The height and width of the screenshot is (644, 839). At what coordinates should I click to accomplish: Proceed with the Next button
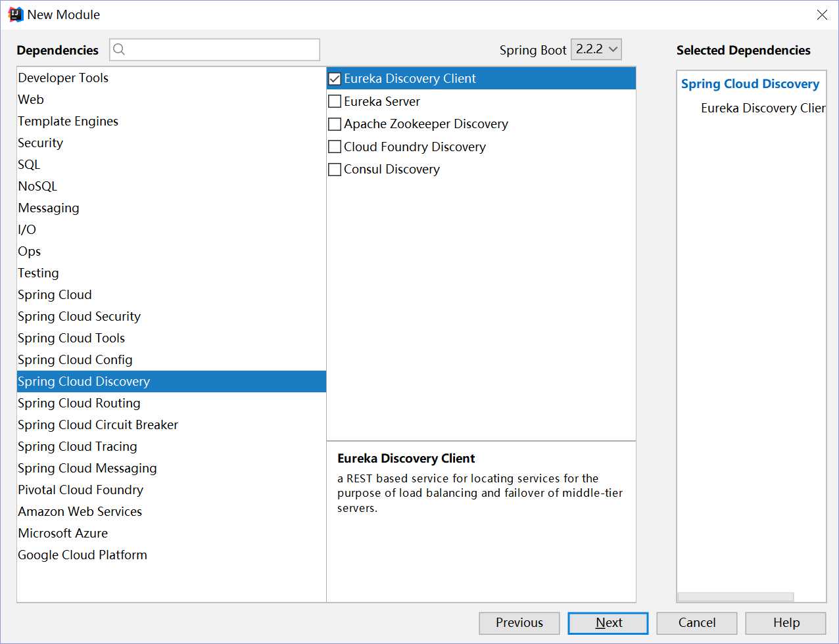[x=608, y=623]
